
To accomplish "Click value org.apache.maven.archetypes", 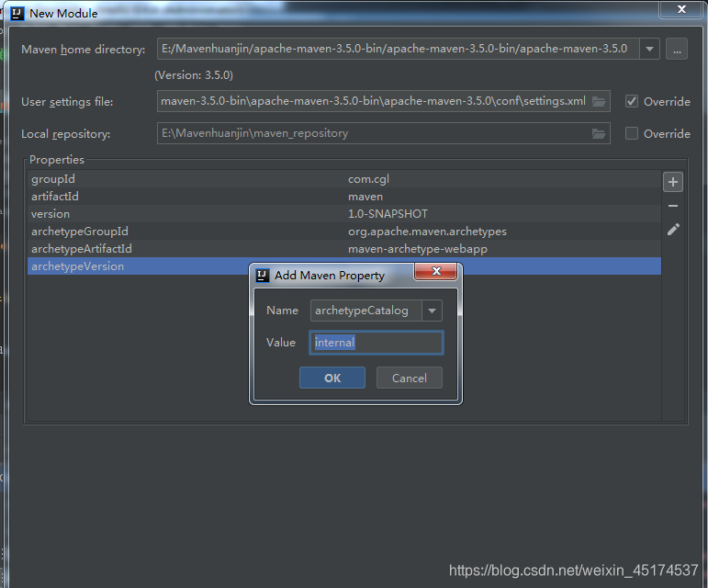I will point(427,232).
